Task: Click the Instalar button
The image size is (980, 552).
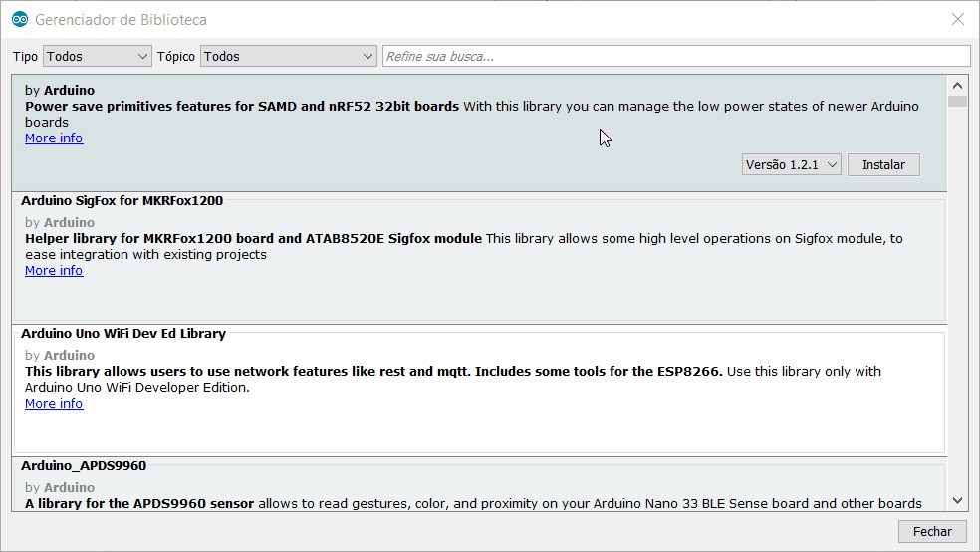Action: pos(883,165)
